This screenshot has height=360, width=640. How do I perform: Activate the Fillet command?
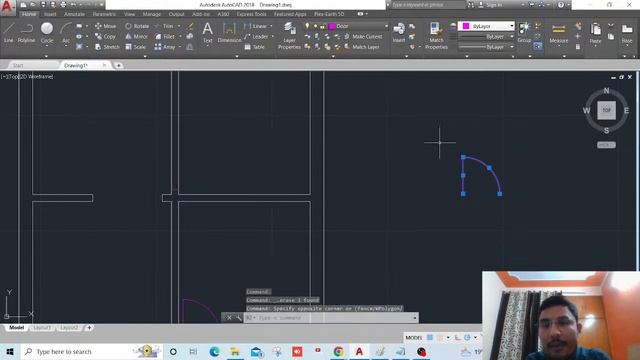pyautogui.click(x=165, y=36)
